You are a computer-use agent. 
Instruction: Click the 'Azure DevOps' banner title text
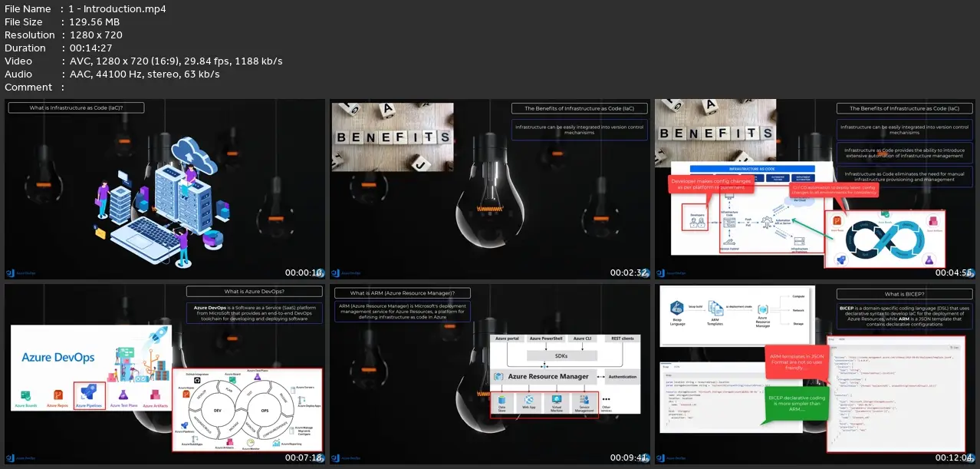(x=58, y=358)
